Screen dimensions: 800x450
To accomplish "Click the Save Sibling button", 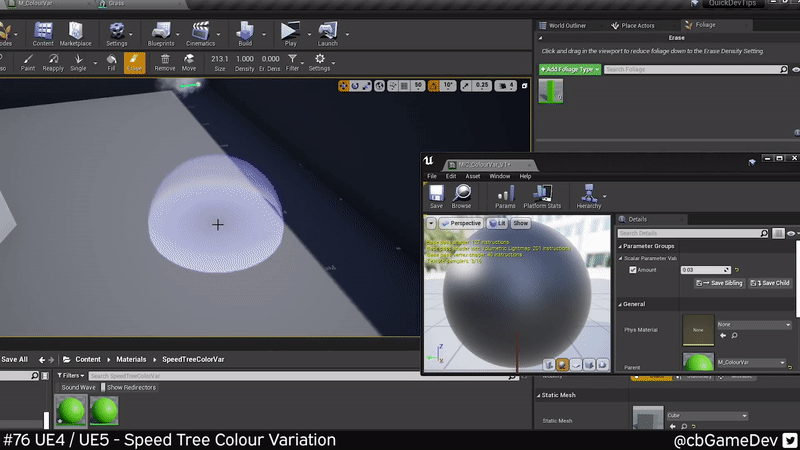I will (719, 283).
